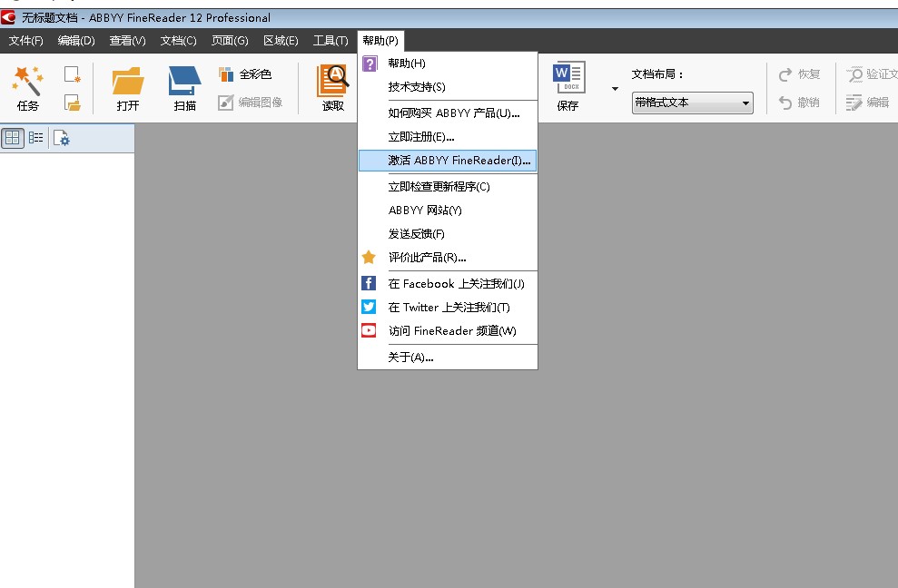
Task: Choose 访问 FineReader 频道(W)
Action: tap(448, 330)
